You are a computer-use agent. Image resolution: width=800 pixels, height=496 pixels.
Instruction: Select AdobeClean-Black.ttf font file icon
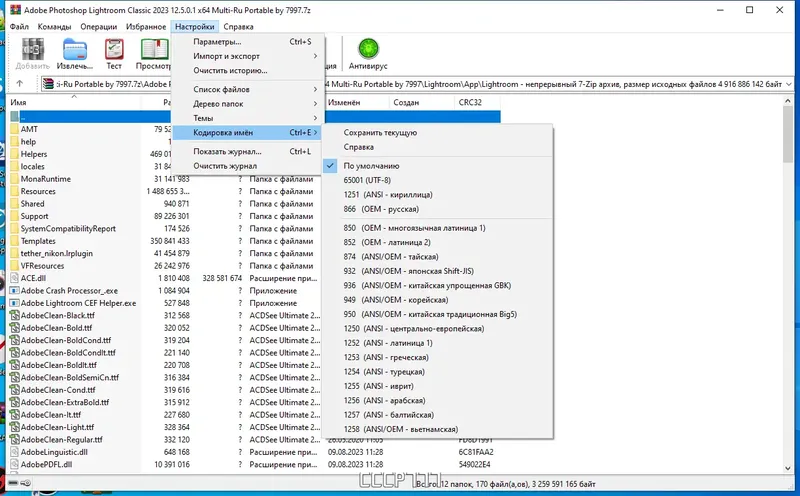(14, 315)
